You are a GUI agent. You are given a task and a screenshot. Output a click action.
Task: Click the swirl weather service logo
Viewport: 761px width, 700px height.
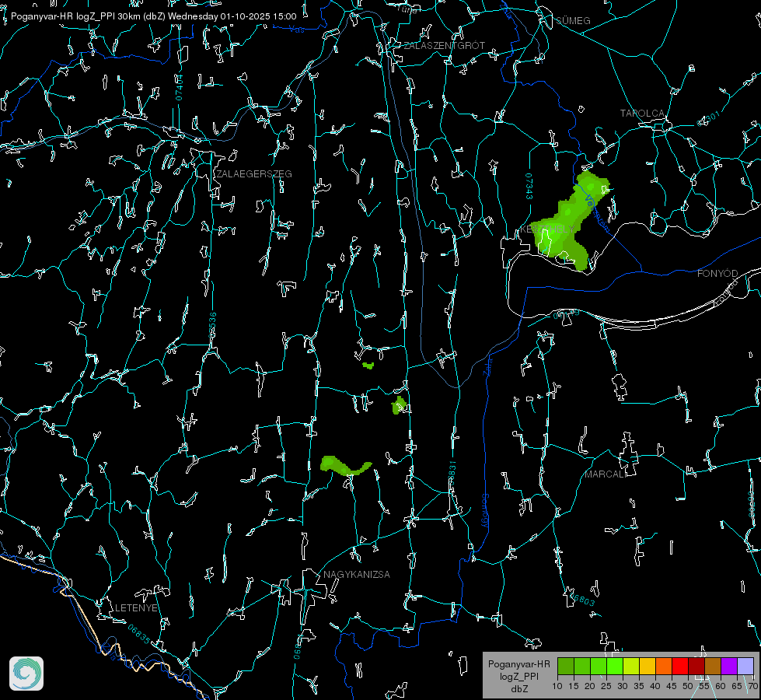pos(26,674)
